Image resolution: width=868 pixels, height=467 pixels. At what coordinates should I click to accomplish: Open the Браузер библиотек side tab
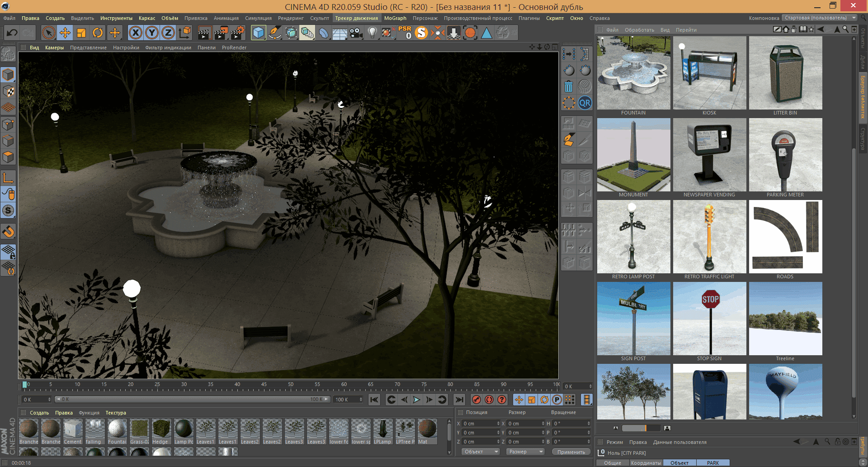(x=863, y=97)
